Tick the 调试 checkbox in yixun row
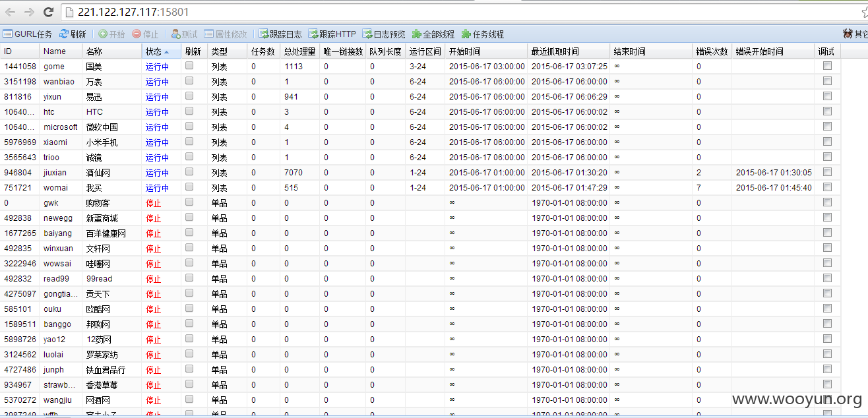The height and width of the screenshot is (418, 868). coord(827,96)
